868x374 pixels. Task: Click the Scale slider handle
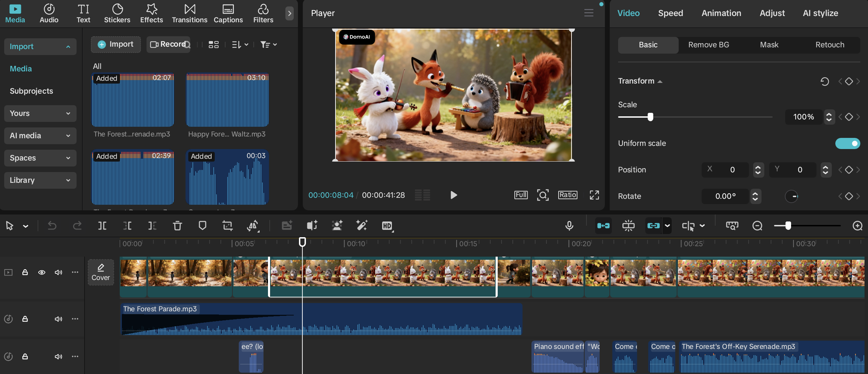coord(650,117)
